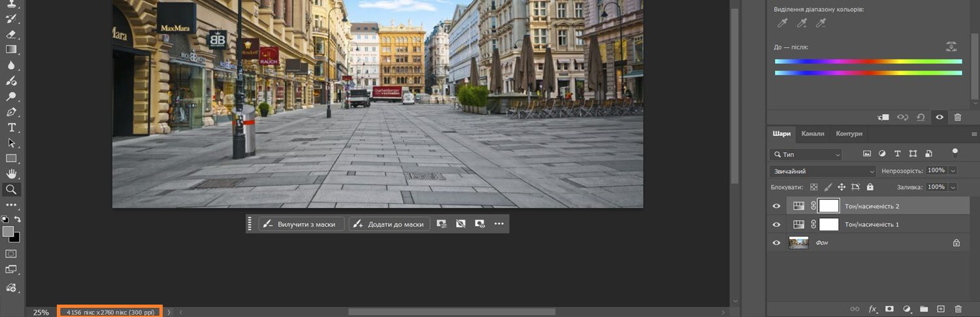Viewport: 980px width, 317px height.
Task: Swap foreground and background colors
Action: coord(18,220)
